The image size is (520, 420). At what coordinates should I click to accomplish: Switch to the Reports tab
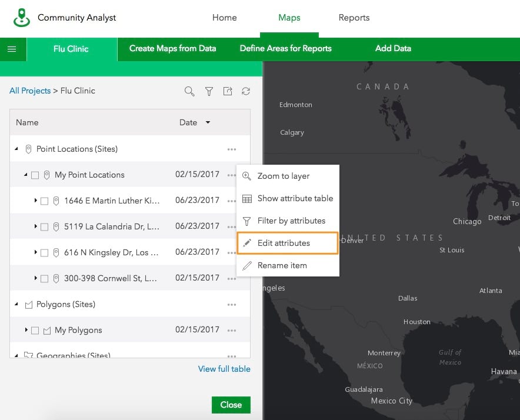(x=354, y=18)
